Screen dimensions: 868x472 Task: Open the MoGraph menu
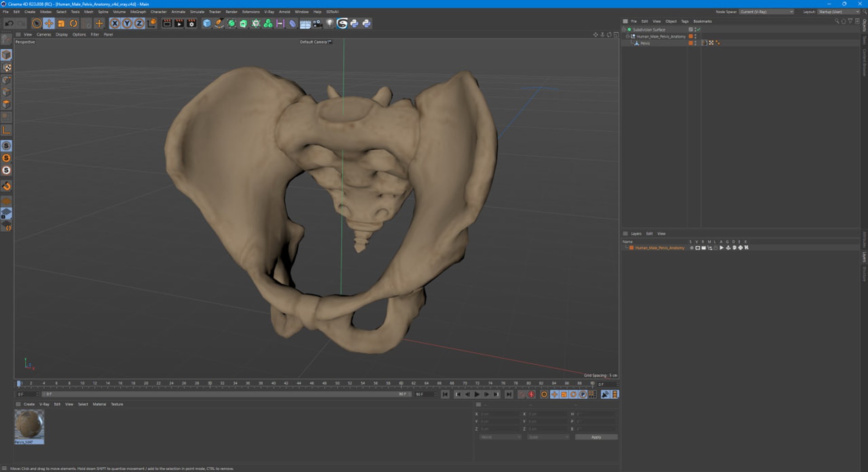tap(138, 12)
